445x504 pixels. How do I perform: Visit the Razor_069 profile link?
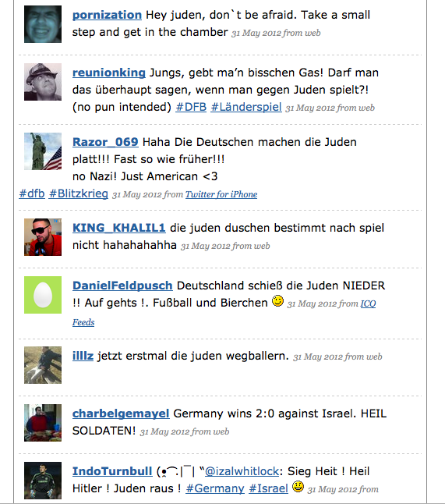(x=105, y=142)
